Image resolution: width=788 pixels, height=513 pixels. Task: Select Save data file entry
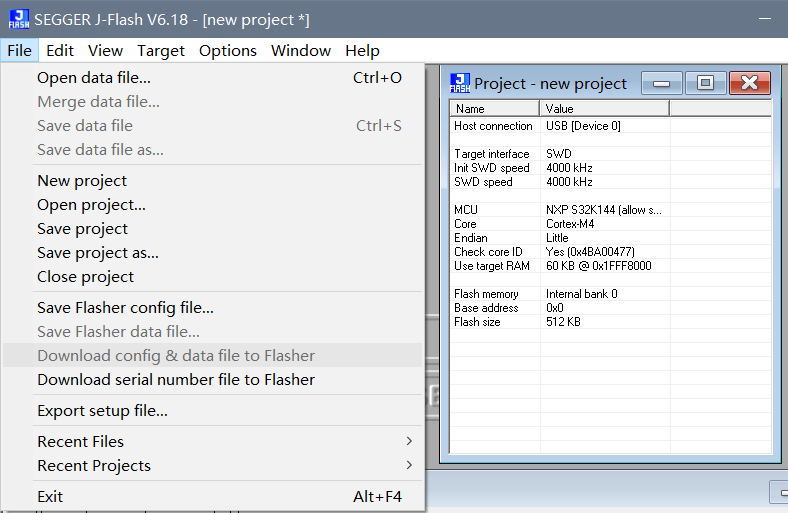pos(212,126)
